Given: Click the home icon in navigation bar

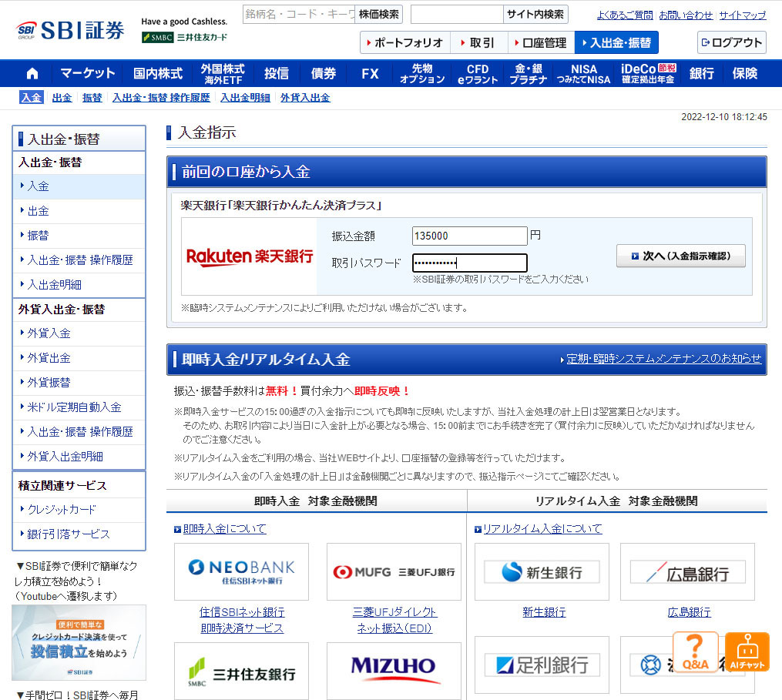Looking at the screenshot, I should tap(32, 73).
